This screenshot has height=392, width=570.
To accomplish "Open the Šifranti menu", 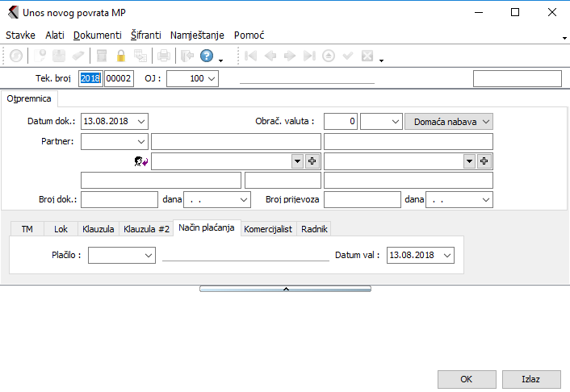I will click(145, 35).
